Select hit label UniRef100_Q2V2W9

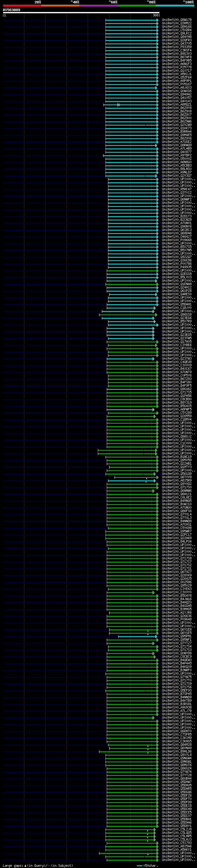(177, 125)
